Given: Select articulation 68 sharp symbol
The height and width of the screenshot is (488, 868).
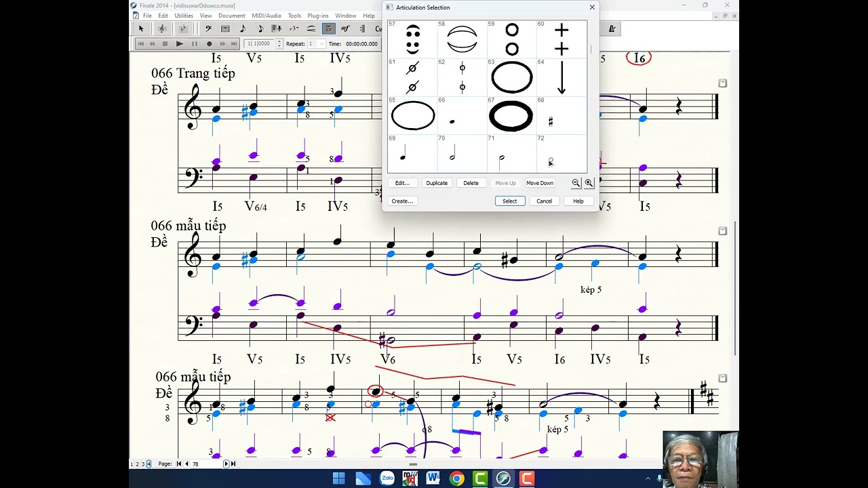Looking at the screenshot, I should click(561, 115).
